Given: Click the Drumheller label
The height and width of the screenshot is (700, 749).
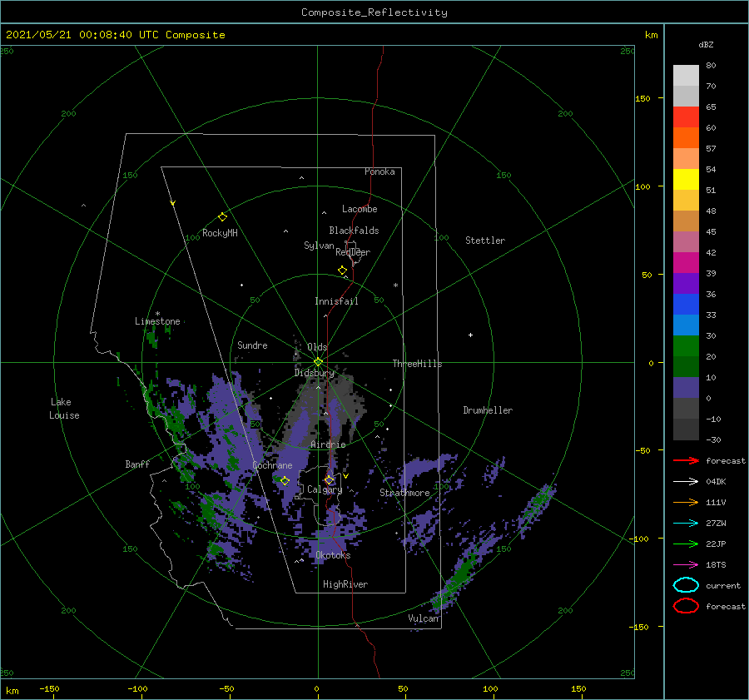Looking at the screenshot, I should click(x=488, y=410).
